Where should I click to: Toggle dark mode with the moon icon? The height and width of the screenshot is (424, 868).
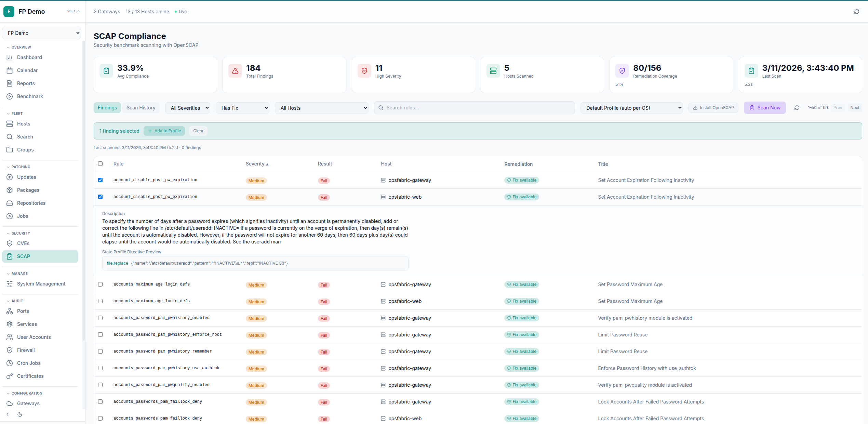coord(19,414)
